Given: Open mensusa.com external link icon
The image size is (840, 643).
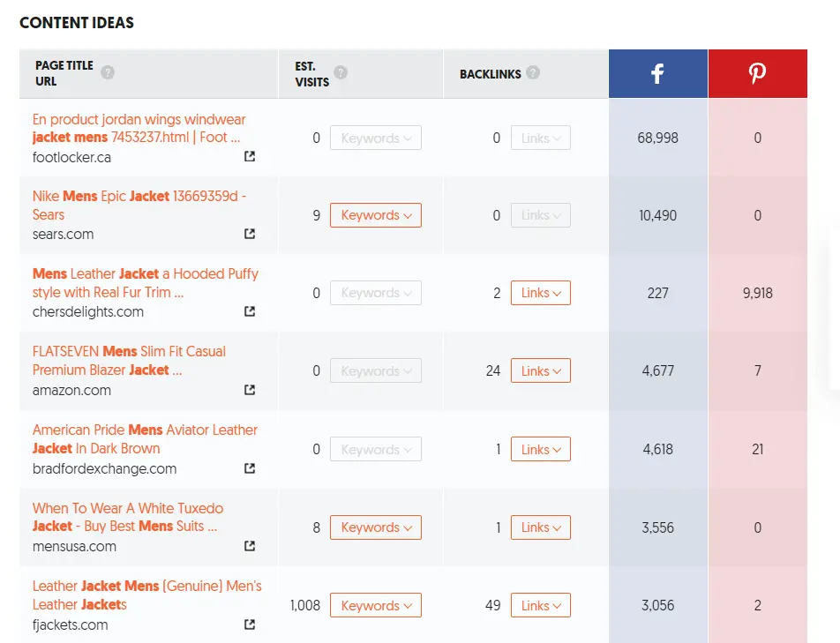Looking at the screenshot, I should [x=250, y=546].
